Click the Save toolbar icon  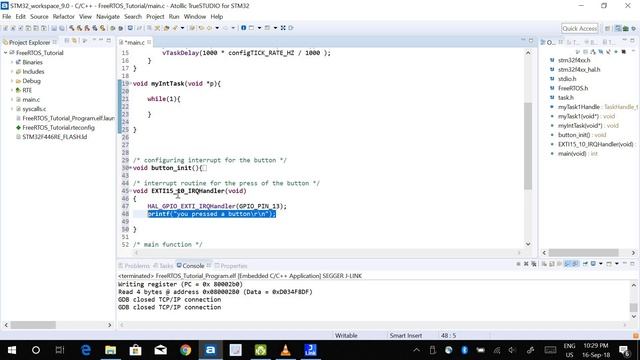click(x=54, y=28)
